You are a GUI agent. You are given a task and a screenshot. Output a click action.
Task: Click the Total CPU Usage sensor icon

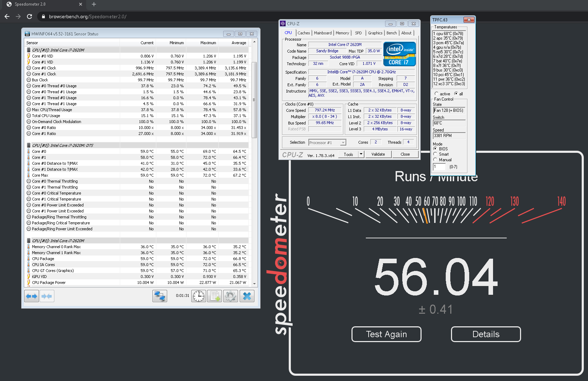29,115
